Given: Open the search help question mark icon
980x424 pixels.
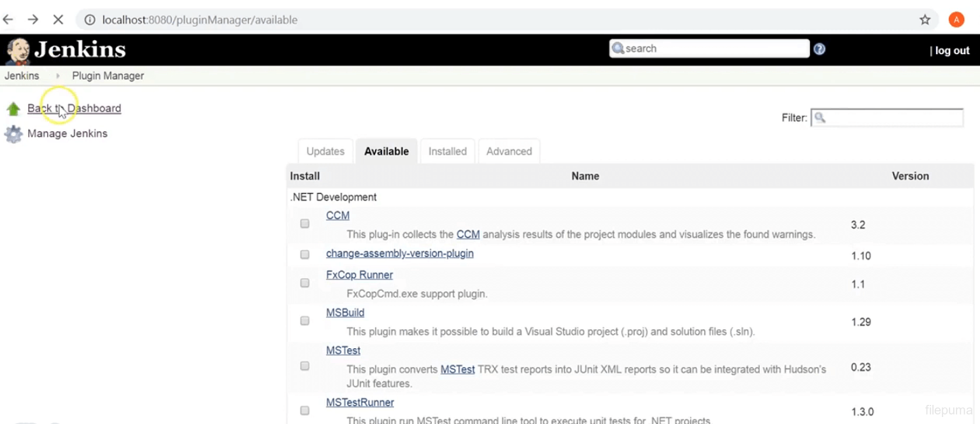Looking at the screenshot, I should point(820,49).
